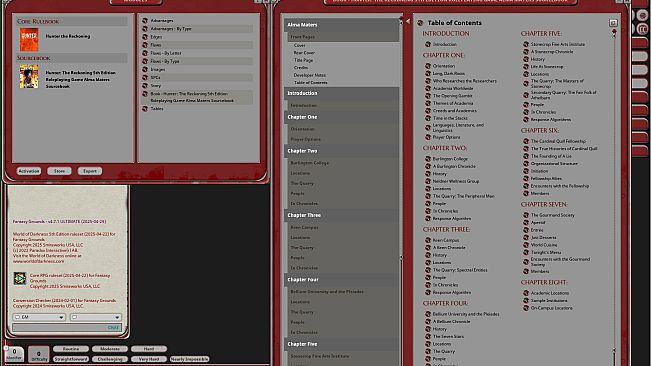Image resolution: width=651 pixels, height=366 pixels.
Task: Set difficulty to Routine
Action: pos(71,349)
